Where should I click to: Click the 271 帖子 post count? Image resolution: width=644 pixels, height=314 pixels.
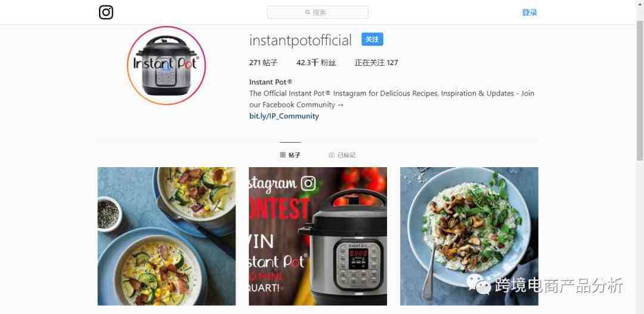[x=264, y=63]
